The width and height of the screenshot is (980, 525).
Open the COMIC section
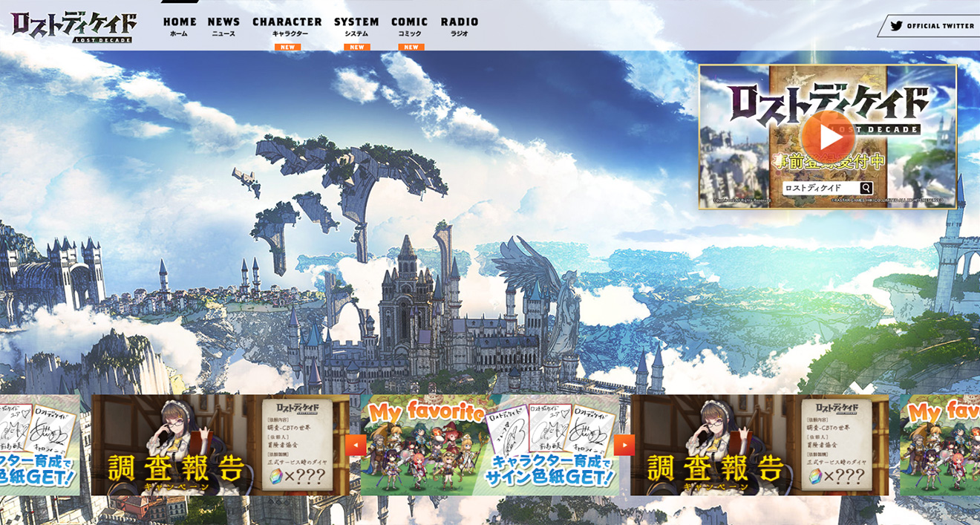click(x=409, y=26)
